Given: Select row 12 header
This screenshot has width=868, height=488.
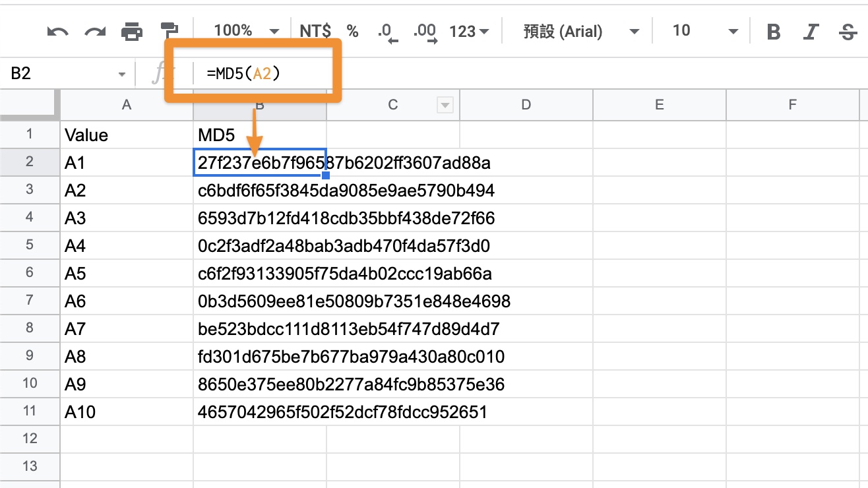Looking at the screenshot, I should point(30,439).
